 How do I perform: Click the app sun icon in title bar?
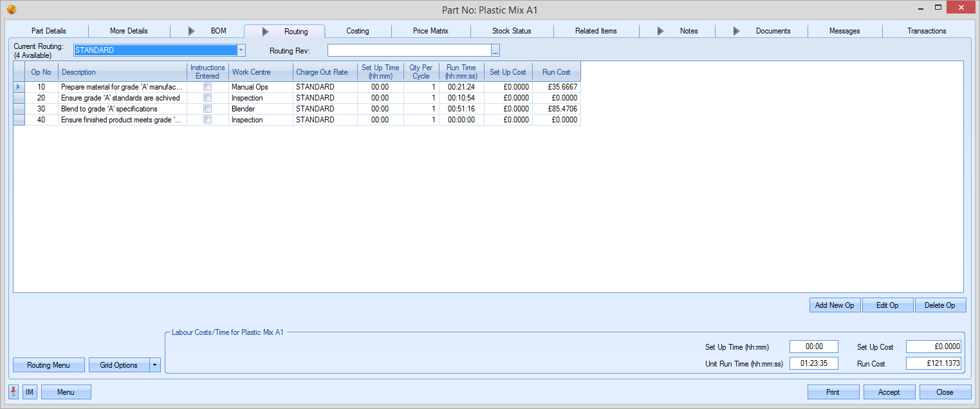11,10
